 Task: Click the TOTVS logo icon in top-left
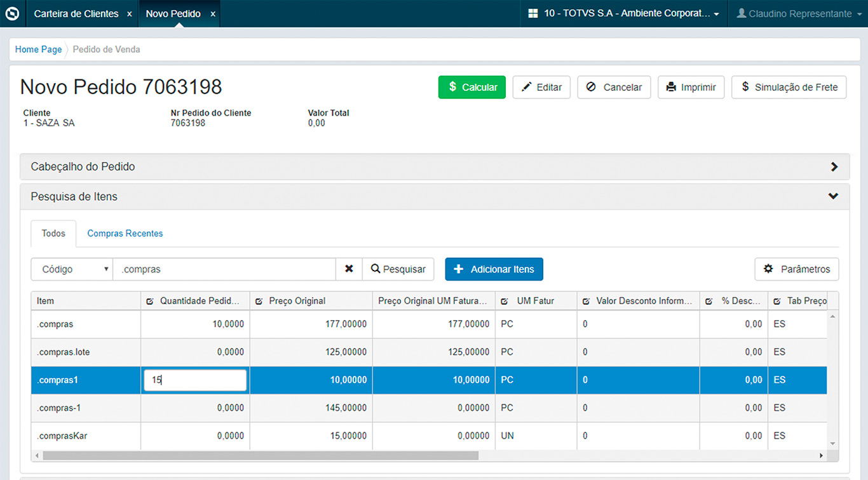pyautogui.click(x=12, y=13)
